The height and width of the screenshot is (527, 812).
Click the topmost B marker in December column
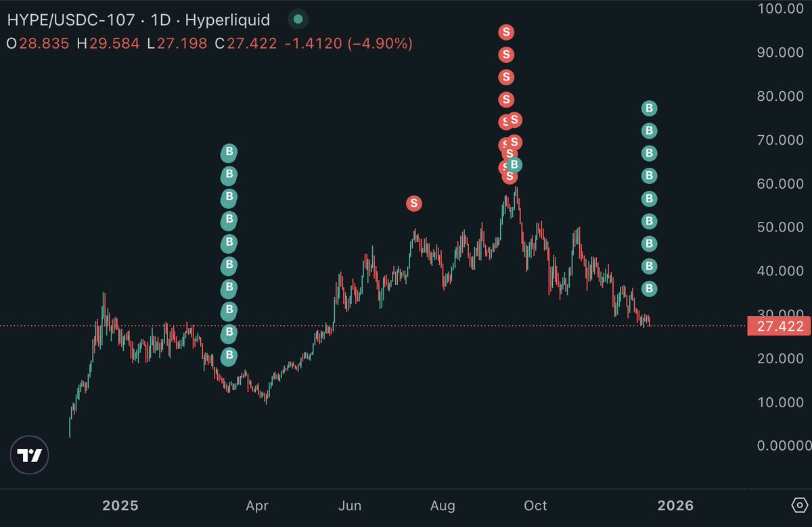tap(649, 108)
